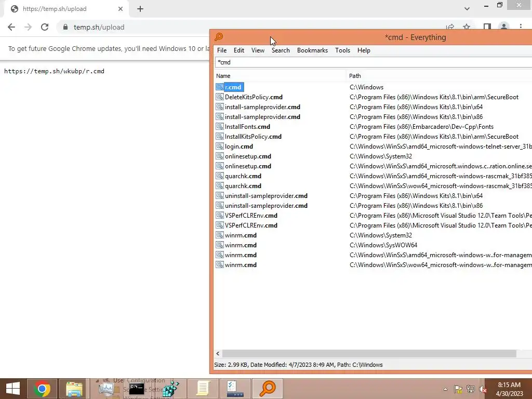
Task: Click the muted speaker tray icon
Action: click(x=483, y=390)
